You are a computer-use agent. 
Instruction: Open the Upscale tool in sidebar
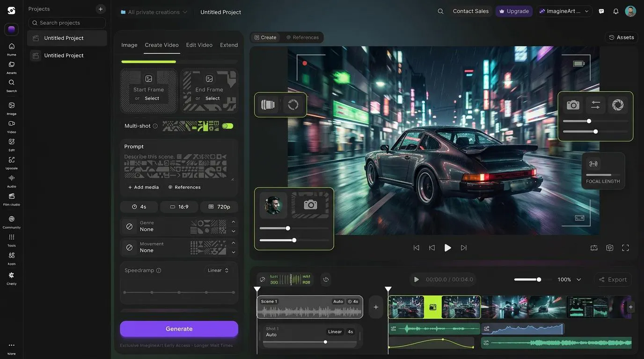pos(12,163)
